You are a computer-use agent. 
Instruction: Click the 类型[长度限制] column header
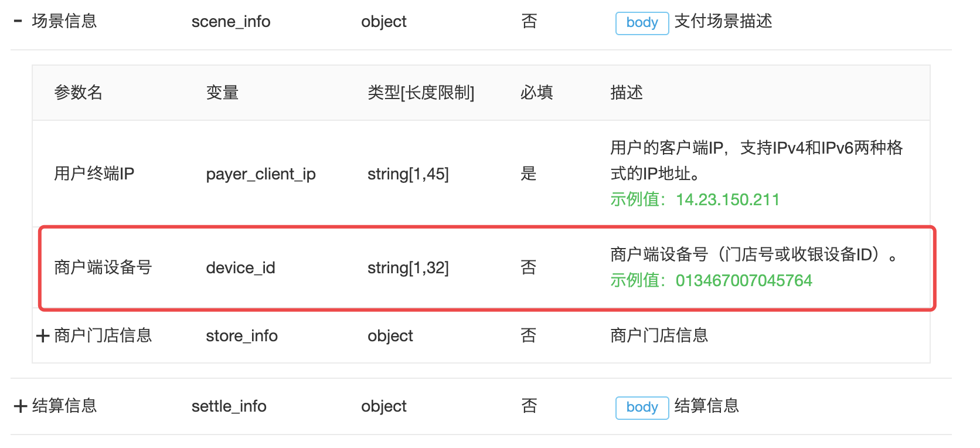click(421, 93)
